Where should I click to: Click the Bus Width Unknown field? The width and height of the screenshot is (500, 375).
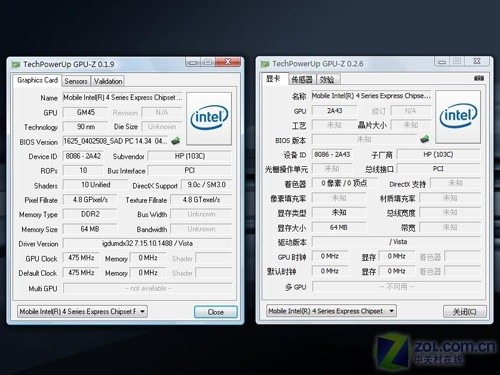(x=201, y=214)
